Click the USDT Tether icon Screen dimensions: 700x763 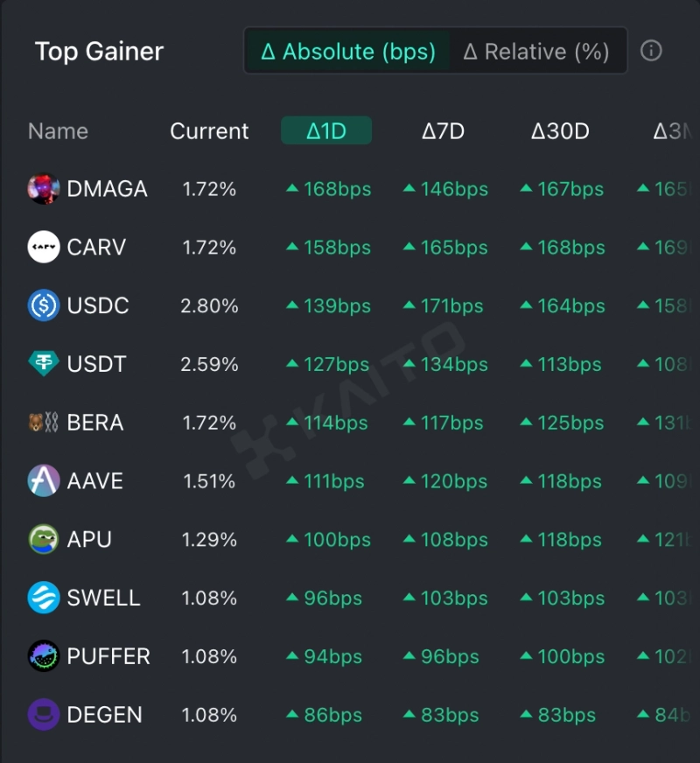44,364
